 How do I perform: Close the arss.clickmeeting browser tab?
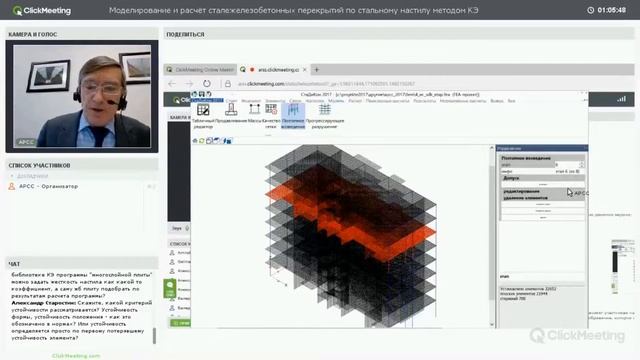[x=304, y=70]
